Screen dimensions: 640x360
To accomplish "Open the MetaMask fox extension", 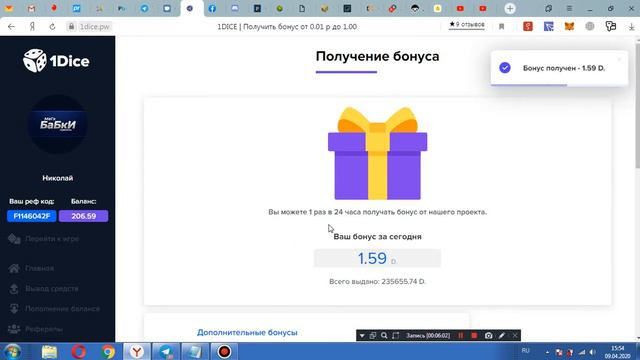I will pyautogui.click(x=569, y=27).
